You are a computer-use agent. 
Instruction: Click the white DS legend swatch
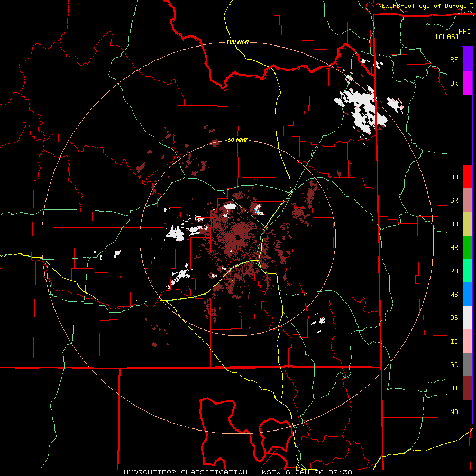(467, 317)
